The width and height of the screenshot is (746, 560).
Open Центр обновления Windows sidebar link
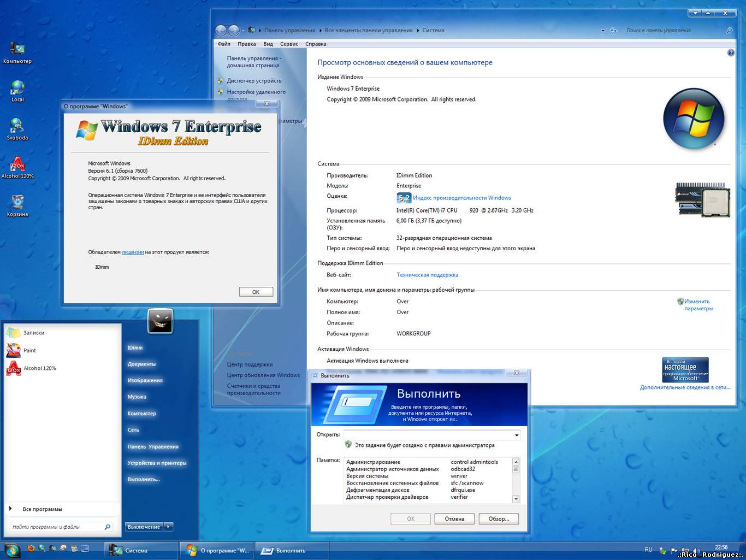pyautogui.click(x=263, y=375)
